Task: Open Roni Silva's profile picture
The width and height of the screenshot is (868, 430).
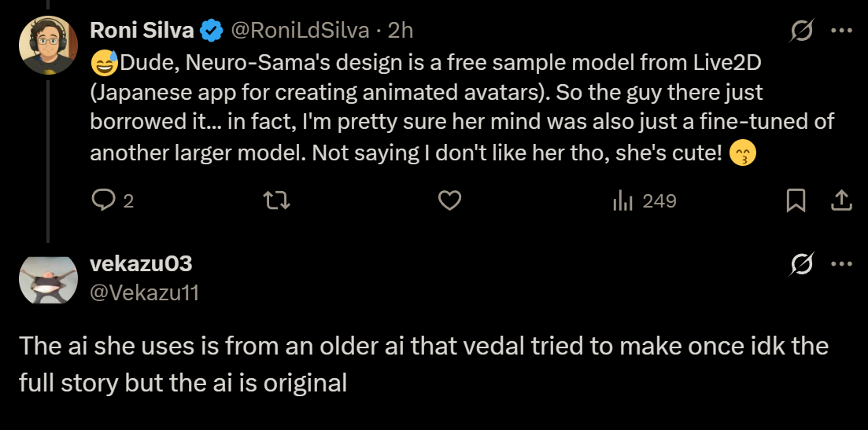Action: pyautogui.click(x=47, y=45)
